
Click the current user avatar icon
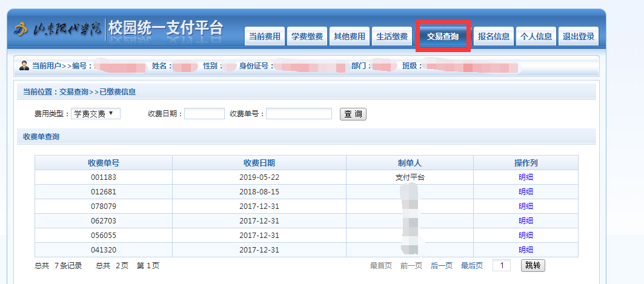[24, 65]
